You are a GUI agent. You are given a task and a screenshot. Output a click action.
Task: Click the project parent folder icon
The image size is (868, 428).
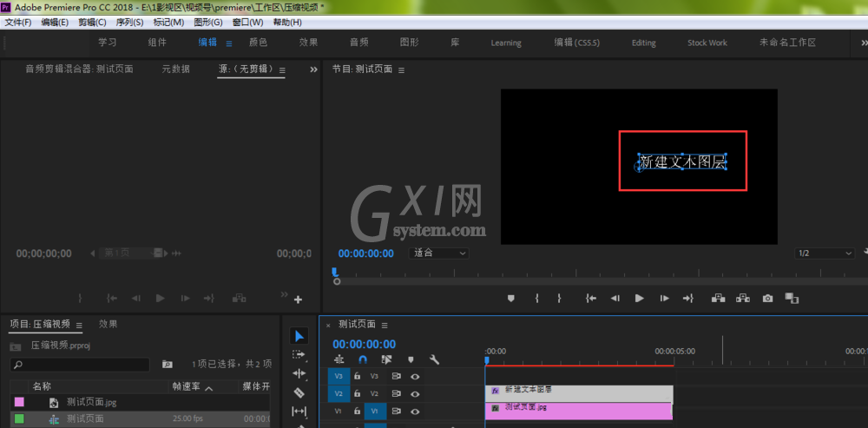click(x=16, y=346)
